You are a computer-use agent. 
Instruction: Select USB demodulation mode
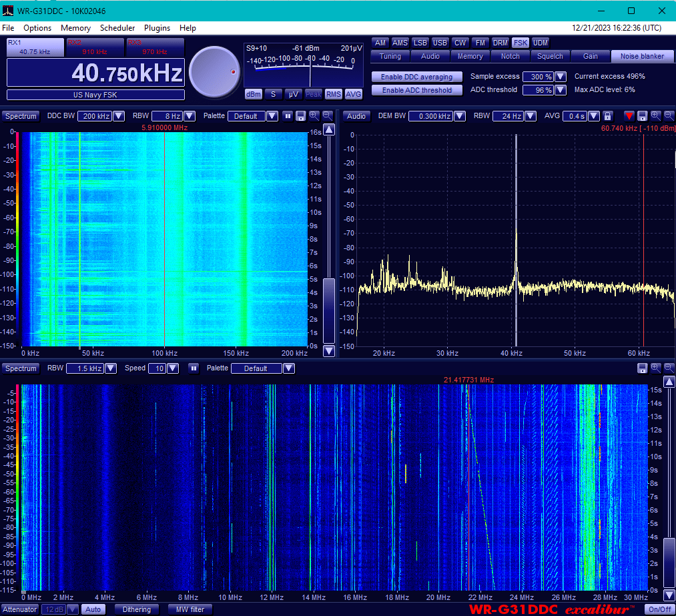point(440,43)
